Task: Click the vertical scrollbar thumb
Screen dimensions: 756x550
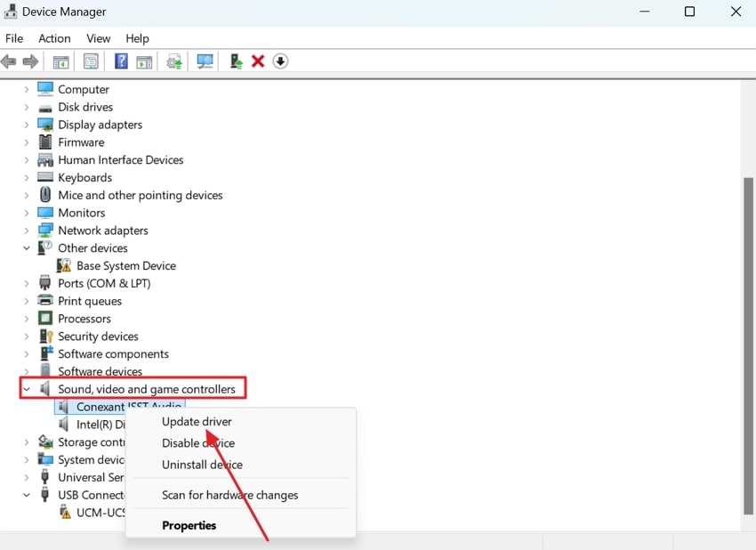Action: [748, 346]
